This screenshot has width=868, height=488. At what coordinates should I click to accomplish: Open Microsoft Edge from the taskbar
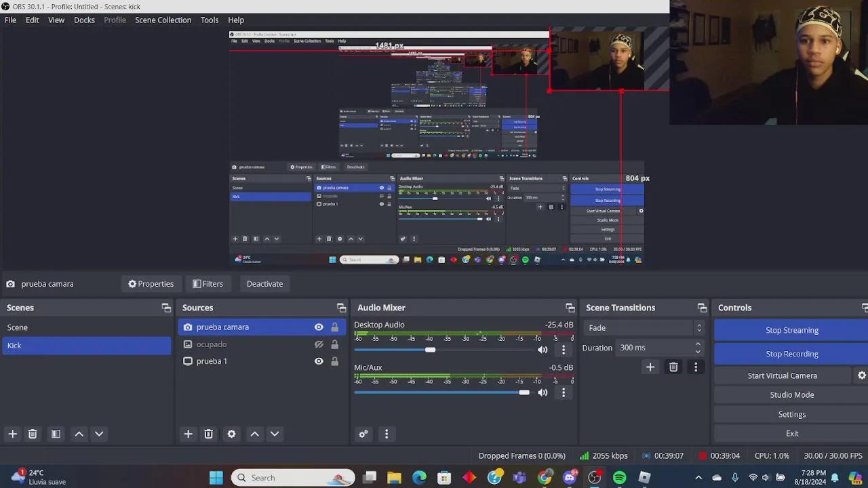click(419, 478)
